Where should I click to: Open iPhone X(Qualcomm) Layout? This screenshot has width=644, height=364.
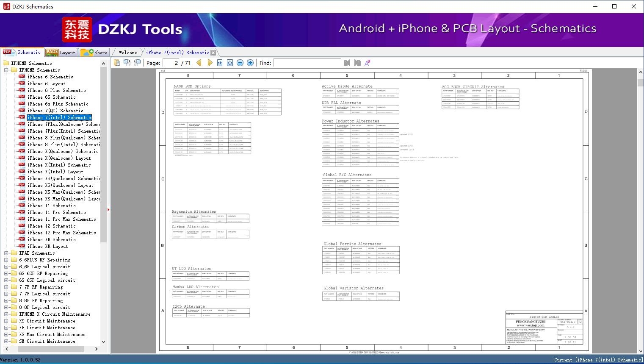(59, 158)
